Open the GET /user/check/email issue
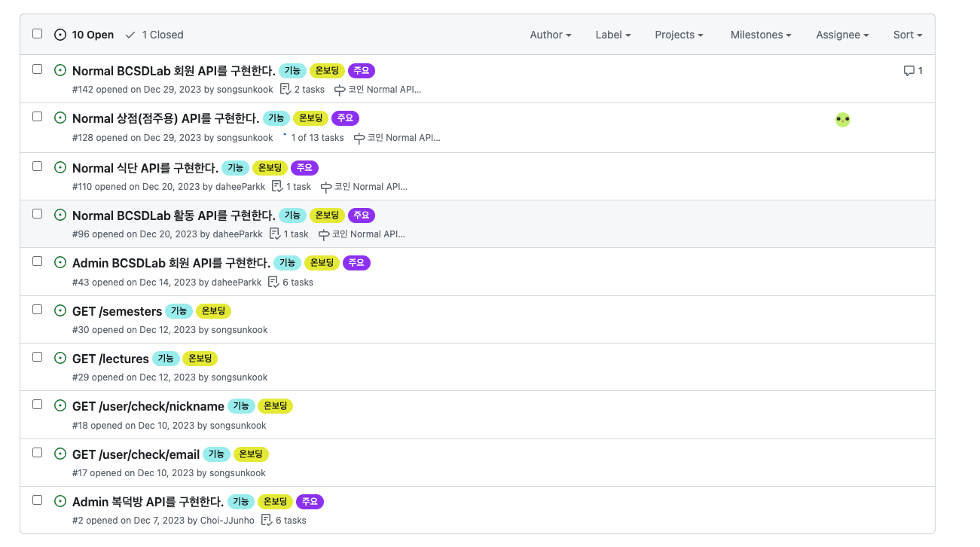Image resolution: width=980 pixels, height=547 pixels. pos(136,454)
